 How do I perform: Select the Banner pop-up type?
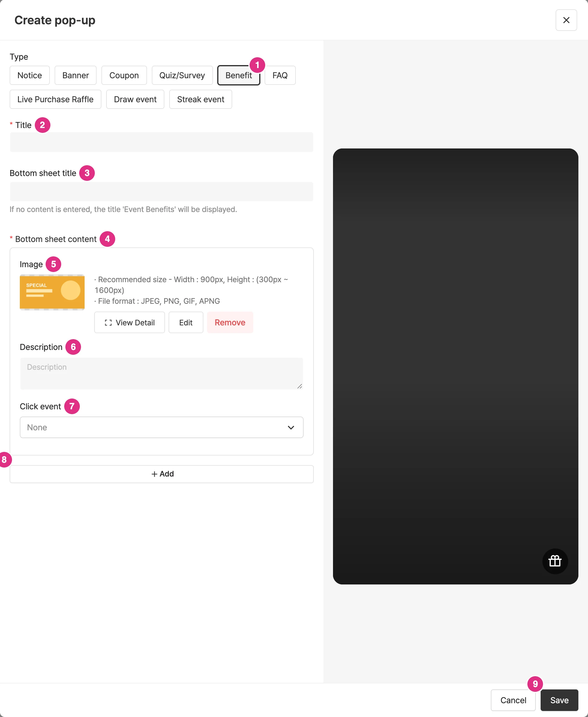click(x=76, y=75)
